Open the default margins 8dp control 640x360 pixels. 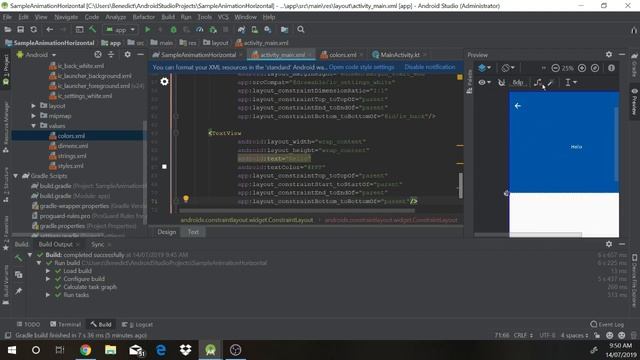point(518,82)
